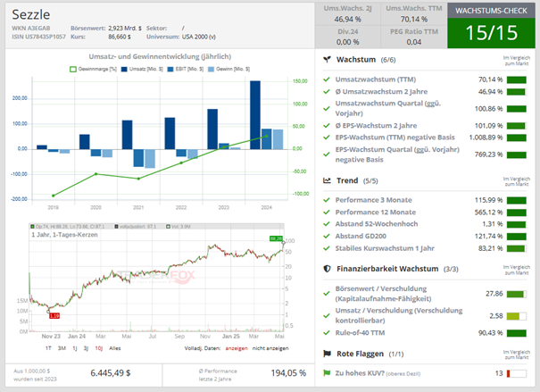This screenshot has width=540, height=392.
Task: Click the Universum value USA 2000 (v)
Action: click(x=199, y=37)
